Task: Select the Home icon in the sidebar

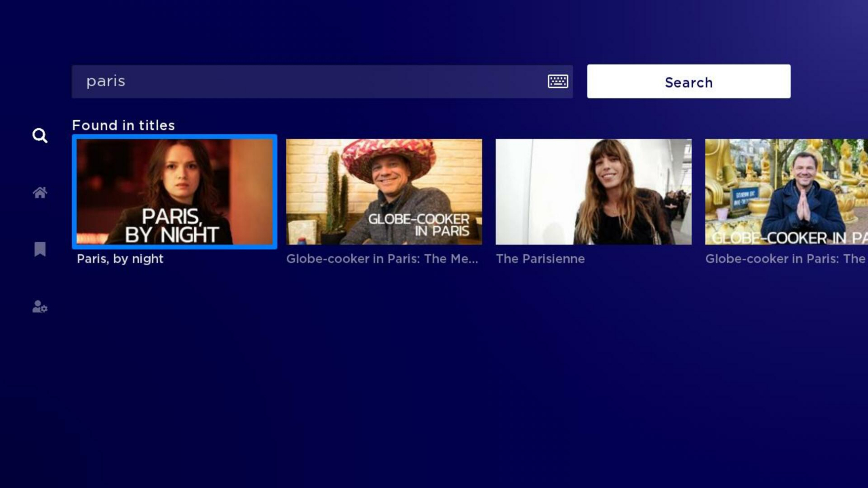Action: 39,192
